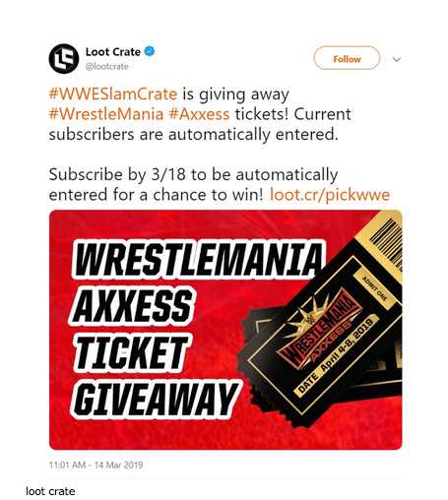
Task: Click the ADMIT ONE label on ticket
Action: (374, 288)
